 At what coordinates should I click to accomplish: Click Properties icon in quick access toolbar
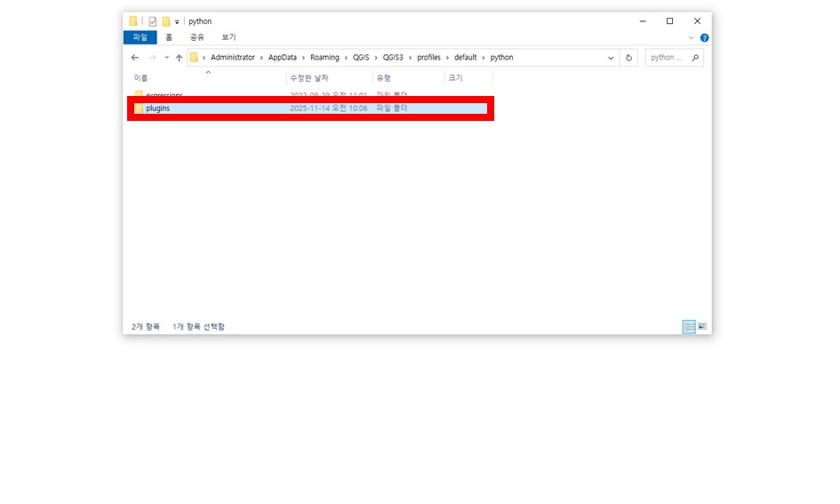[x=152, y=21]
